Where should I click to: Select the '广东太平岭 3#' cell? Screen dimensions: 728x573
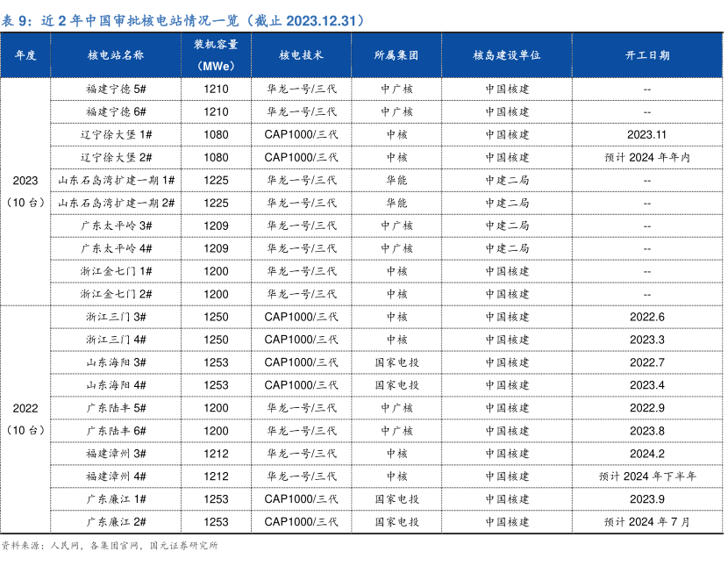click(x=116, y=226)
